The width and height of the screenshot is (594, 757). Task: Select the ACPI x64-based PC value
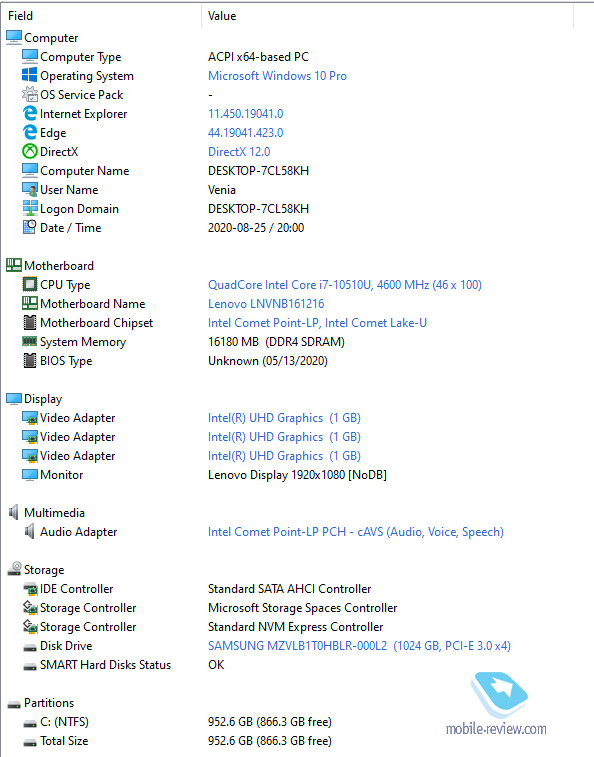(258, 57)
